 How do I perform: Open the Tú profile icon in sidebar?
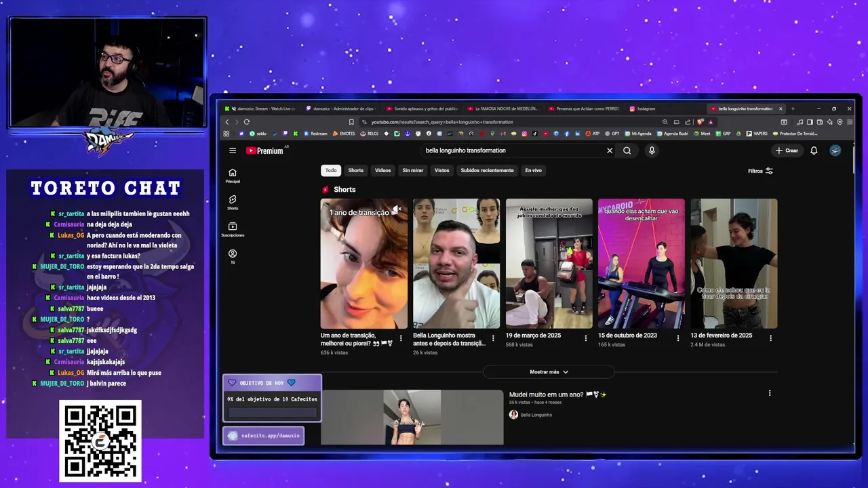pos(233,256)
